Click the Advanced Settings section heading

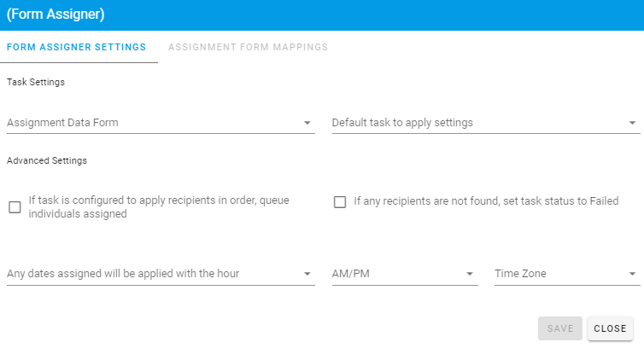click(47, 160)
